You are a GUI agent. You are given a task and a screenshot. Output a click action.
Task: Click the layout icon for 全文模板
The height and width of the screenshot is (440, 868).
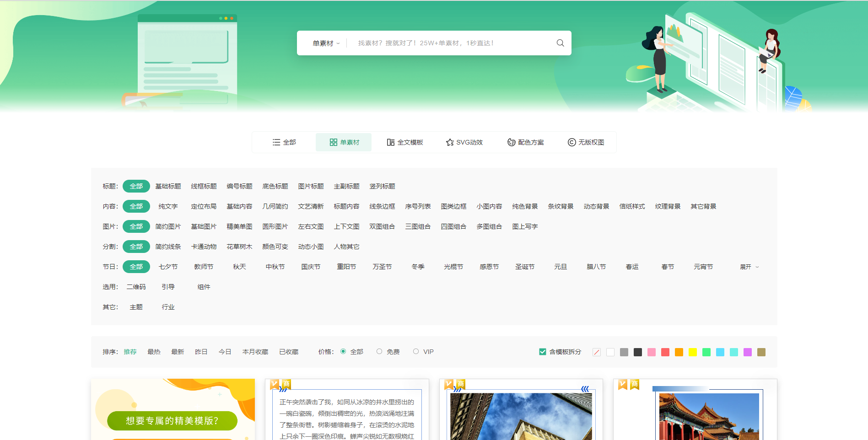pos(391,142)
